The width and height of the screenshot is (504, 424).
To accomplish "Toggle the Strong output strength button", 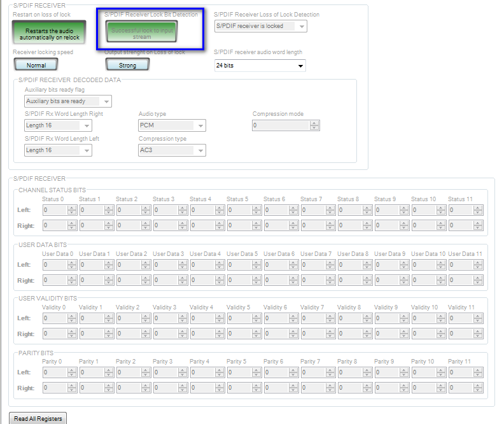I will (128, 64).
